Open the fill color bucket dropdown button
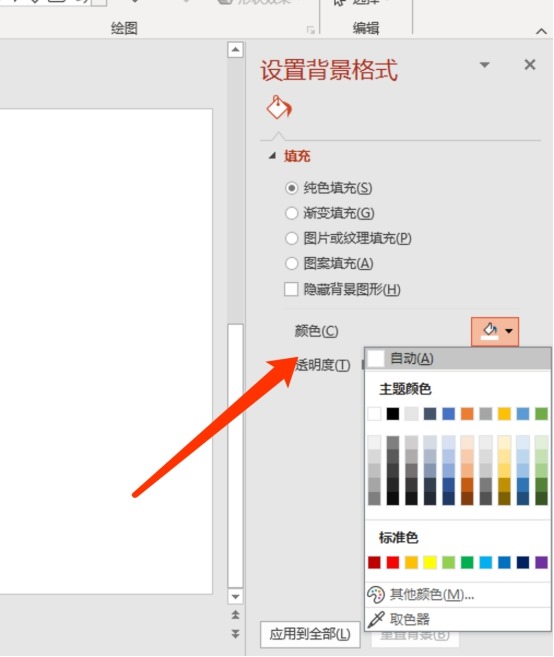 pyautogui.click(x=495, y=331)
